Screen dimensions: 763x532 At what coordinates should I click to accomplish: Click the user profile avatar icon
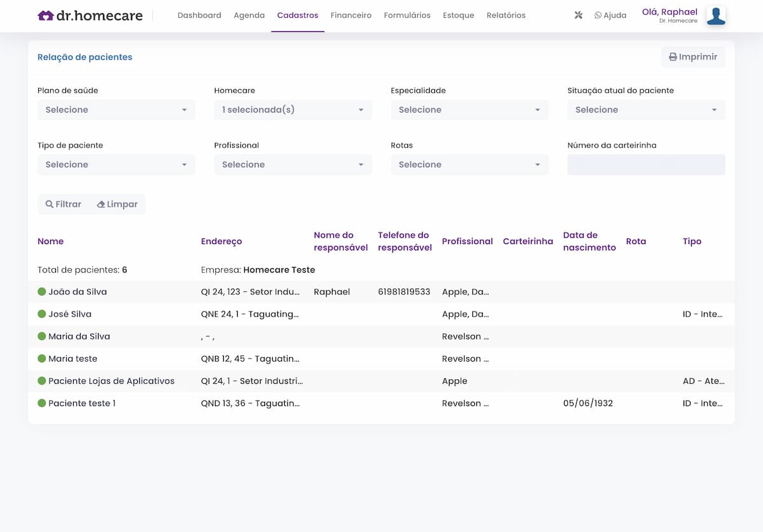[x=716, y=16]
